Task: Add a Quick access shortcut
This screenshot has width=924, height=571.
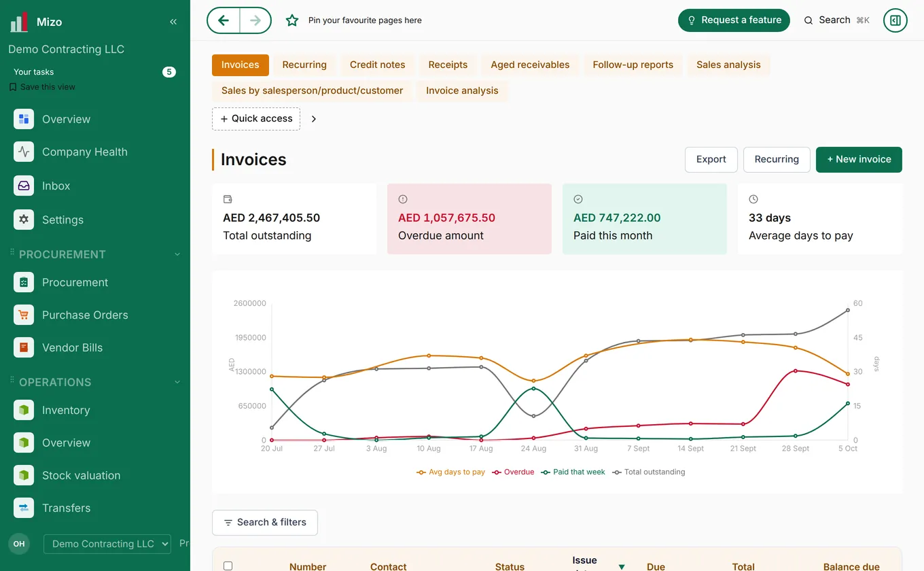Action: (x=256, y=119)
